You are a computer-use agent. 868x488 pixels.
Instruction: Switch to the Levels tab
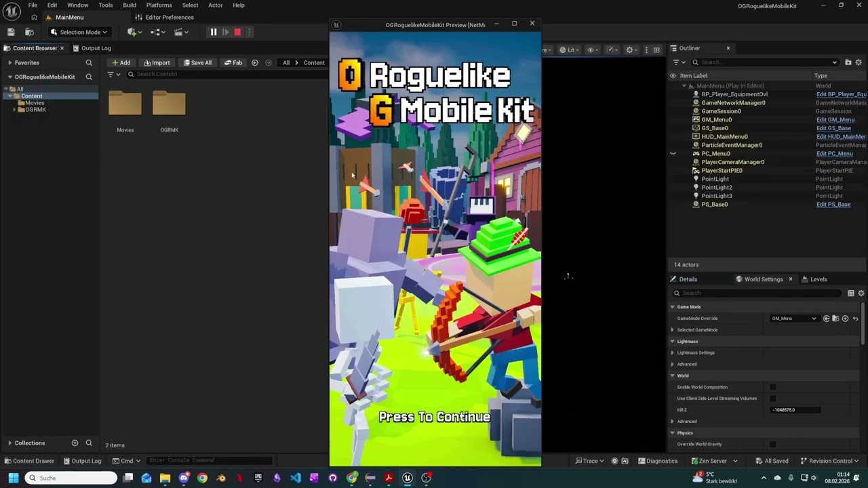tap(814, 279)
